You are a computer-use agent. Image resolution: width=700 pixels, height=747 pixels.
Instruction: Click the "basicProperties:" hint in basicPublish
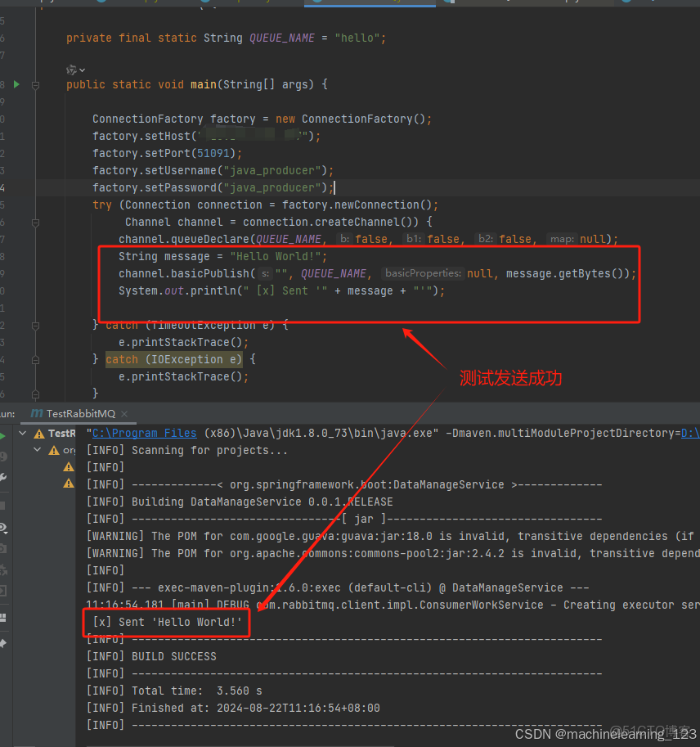pos(423,273)
